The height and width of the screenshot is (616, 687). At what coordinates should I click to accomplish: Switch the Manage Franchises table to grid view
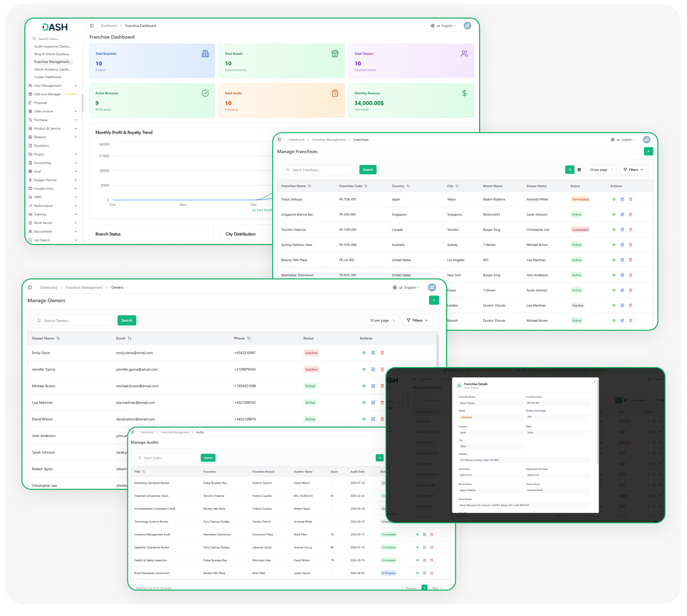pyautogui.click(x=579, y=169)
